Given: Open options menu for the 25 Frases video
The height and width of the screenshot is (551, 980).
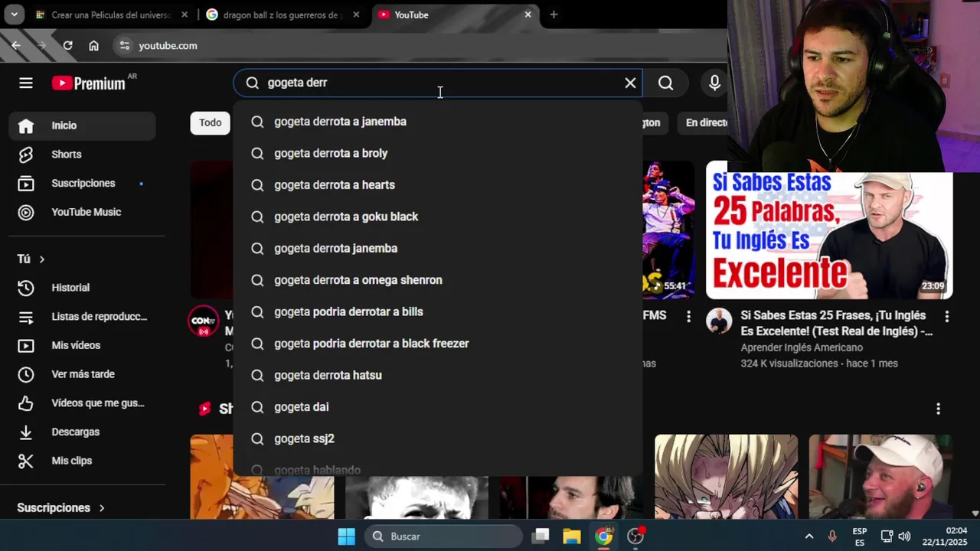Looking at the screenshot, I should click(946, 316).
